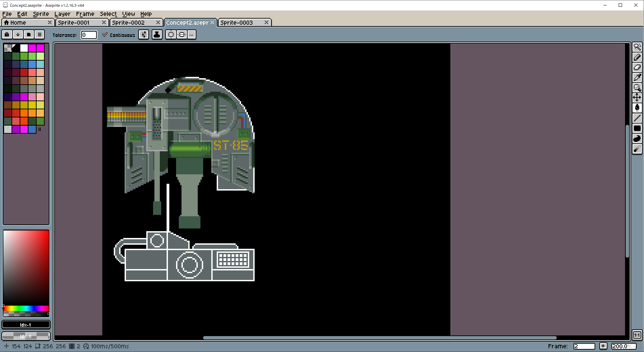Select the Eyedropper tool

tap(637, 78)
